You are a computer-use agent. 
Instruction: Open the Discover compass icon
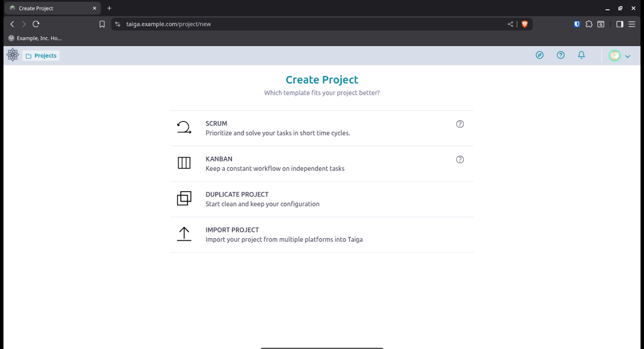click(539, 55)
